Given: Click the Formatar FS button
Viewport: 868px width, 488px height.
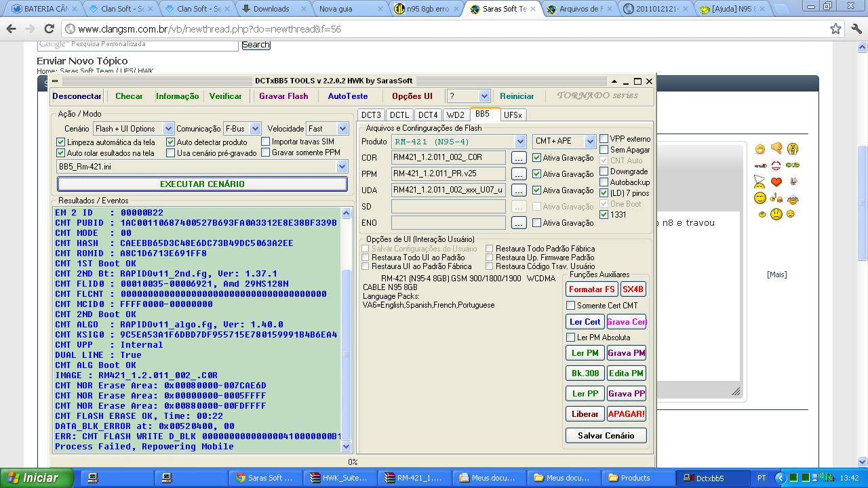Looking at the screenshot, I should (591, 289).
